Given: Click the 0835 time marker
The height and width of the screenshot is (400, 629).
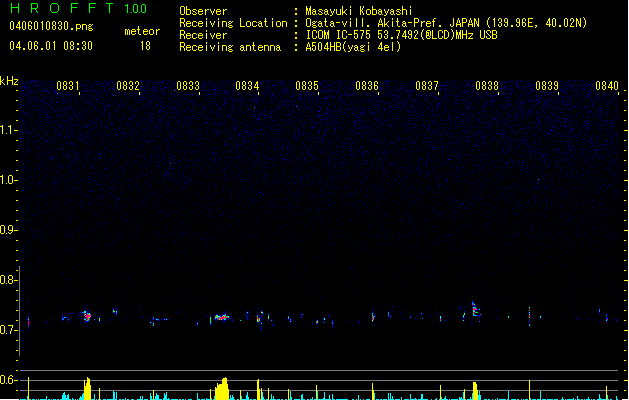Looking at the screenshot, I should (x=307, y=85).
